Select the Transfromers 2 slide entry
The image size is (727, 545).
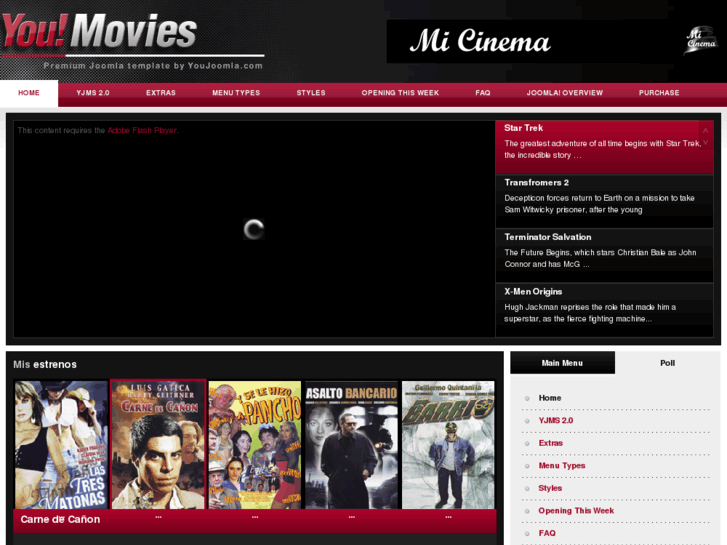[x=604, y=201]
